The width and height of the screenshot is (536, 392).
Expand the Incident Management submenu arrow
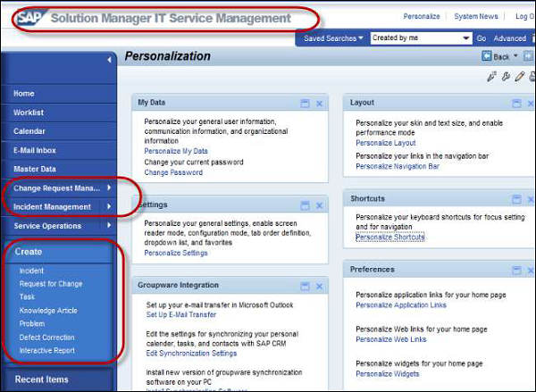[x=109, y=207]
